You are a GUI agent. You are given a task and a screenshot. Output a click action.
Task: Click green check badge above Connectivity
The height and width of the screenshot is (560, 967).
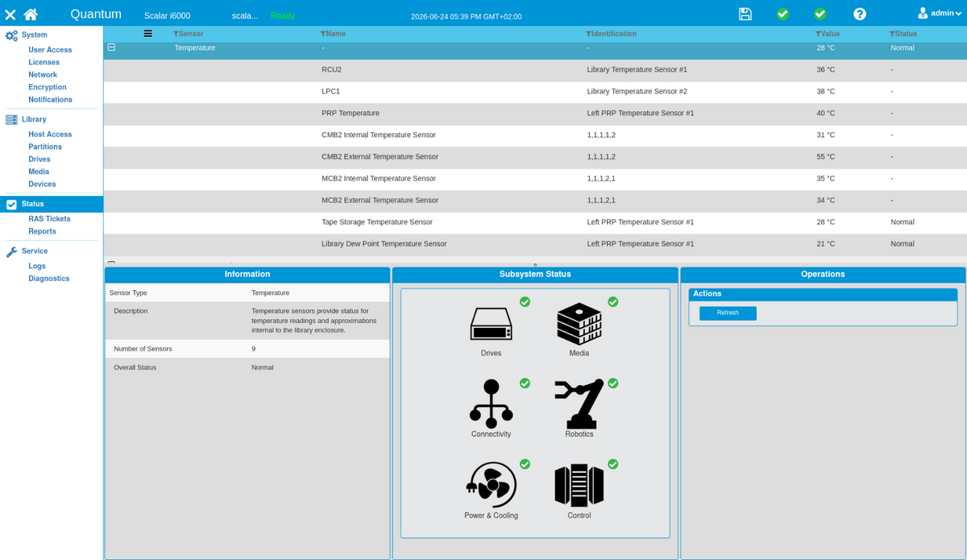[525, 383]
